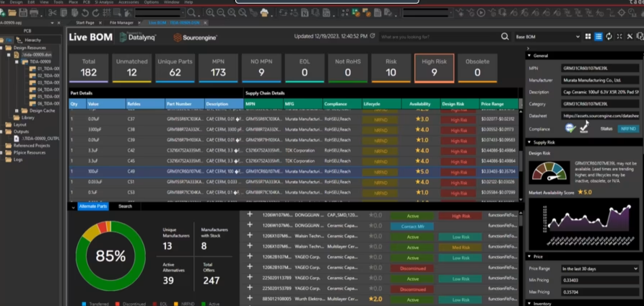This screenshot has height=306, width=644.
Task: Select the Unique Parts filter card
Action: click(x=175, y=68)
